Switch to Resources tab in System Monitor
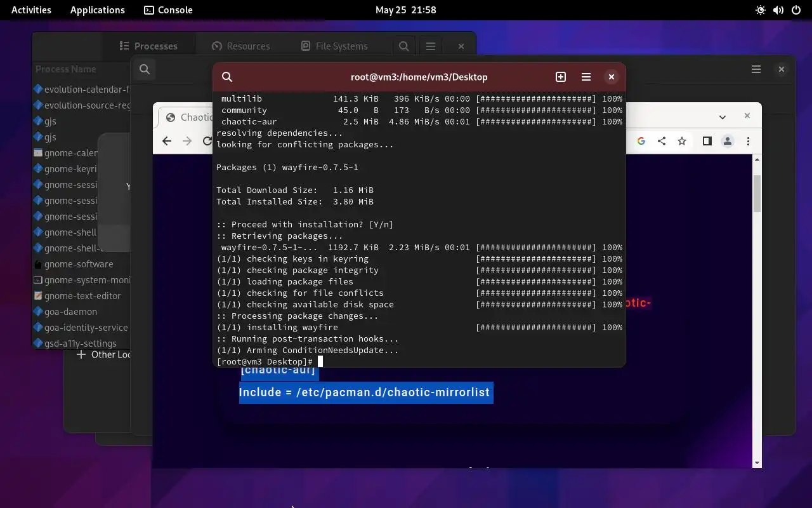The image size is (812, 508). [240, 46]
